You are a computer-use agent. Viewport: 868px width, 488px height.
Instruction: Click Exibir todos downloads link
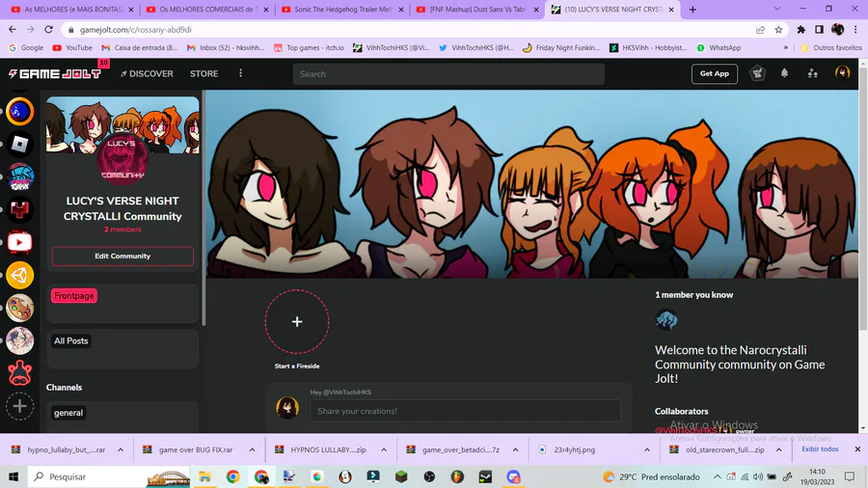coord(820,449)
